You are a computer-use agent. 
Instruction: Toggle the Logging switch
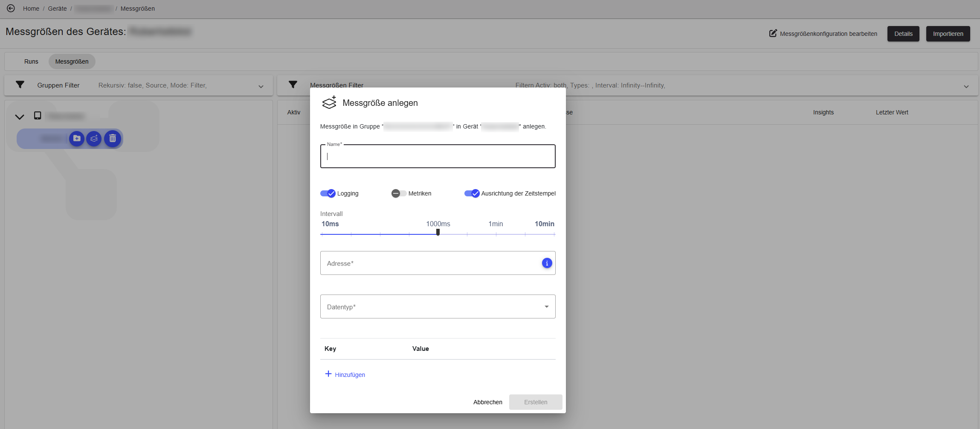coord(328,193)
